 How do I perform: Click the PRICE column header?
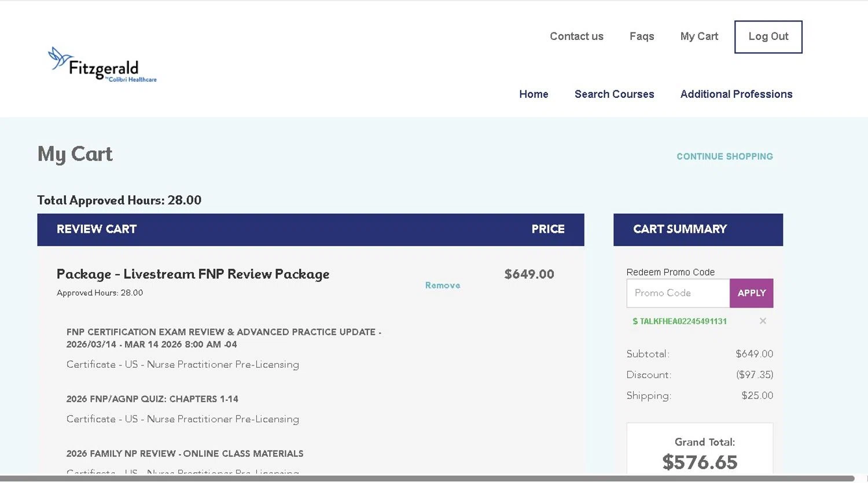point(548,229)
